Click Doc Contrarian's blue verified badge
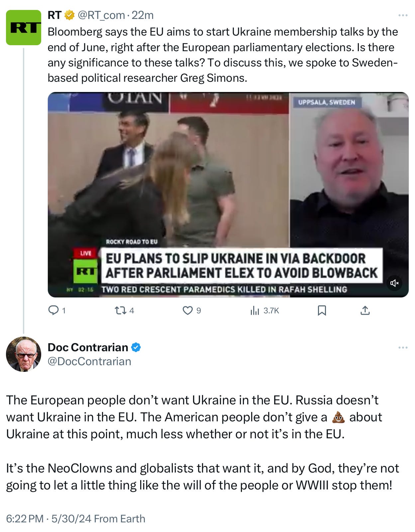415x532 pixels. [136, 347]
